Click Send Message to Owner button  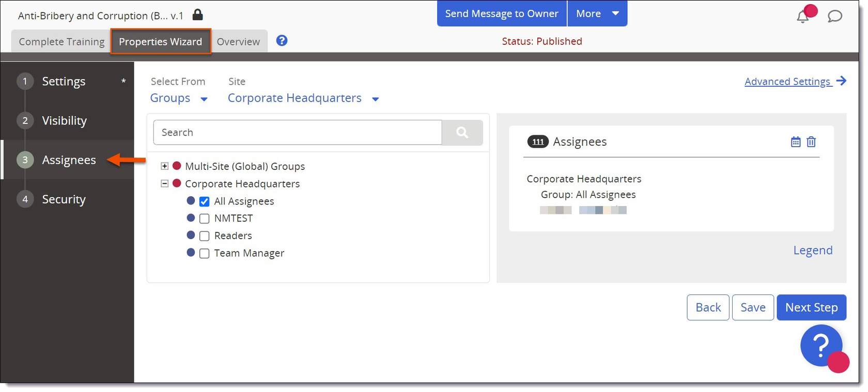pyautogui.click(x=502, y=13)
